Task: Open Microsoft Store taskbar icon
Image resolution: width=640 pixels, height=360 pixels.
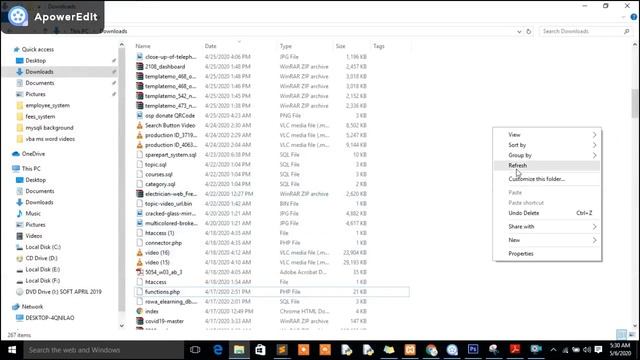Action: click(260, 350)
